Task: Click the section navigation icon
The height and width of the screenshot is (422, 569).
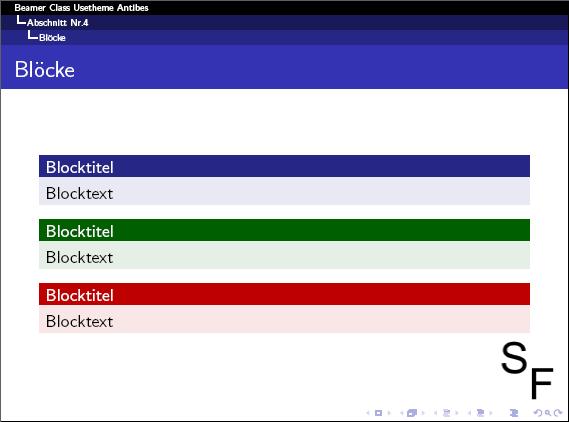Action: pyautogui.click(x=480, y=413)
